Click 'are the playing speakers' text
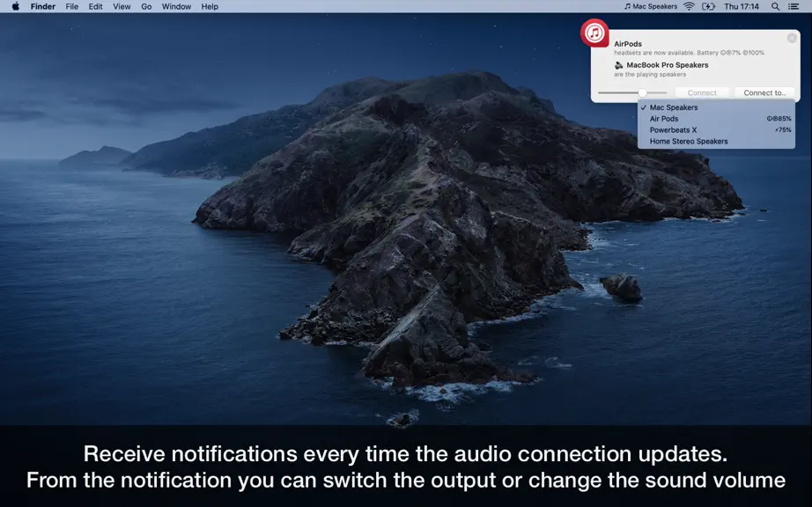The height and width of the screenshot is (507, 812). click(650, 75)
